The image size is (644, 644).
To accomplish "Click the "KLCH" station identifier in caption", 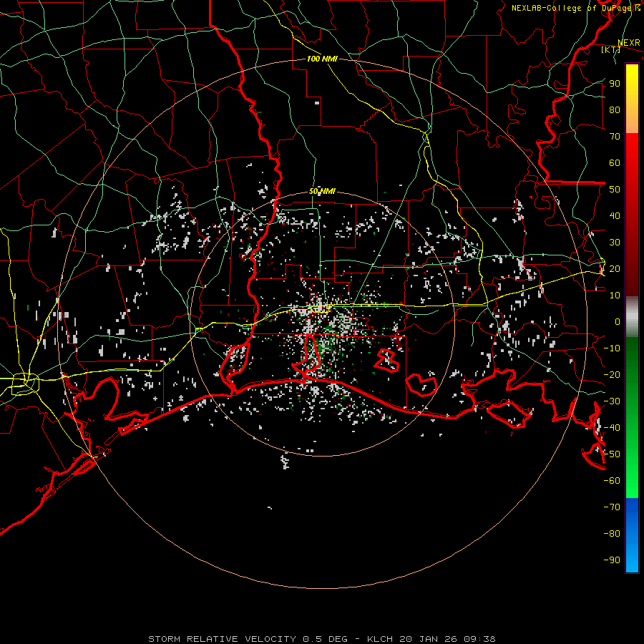I will pos(381,639).
